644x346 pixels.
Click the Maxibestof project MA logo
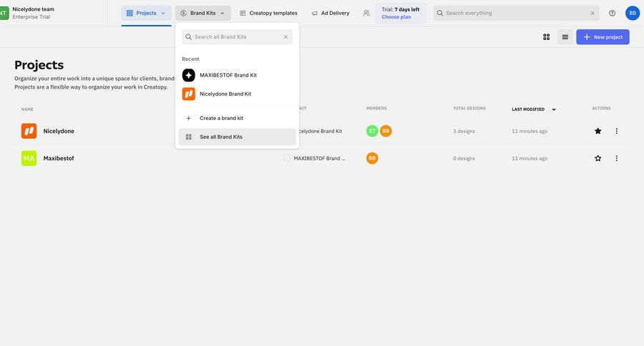[29, 158]
